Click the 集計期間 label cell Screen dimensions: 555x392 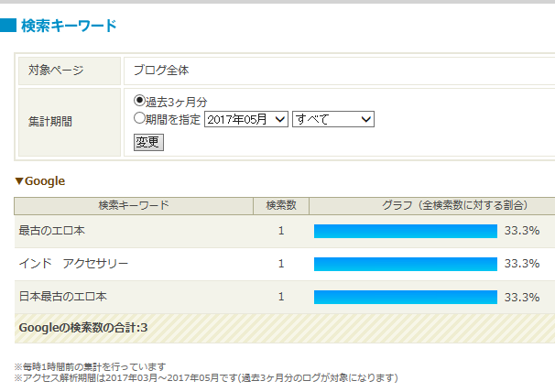click(70, 122)
